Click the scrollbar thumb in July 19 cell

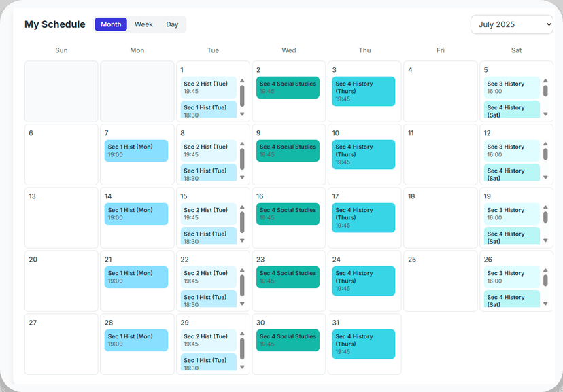pos(545,217)
